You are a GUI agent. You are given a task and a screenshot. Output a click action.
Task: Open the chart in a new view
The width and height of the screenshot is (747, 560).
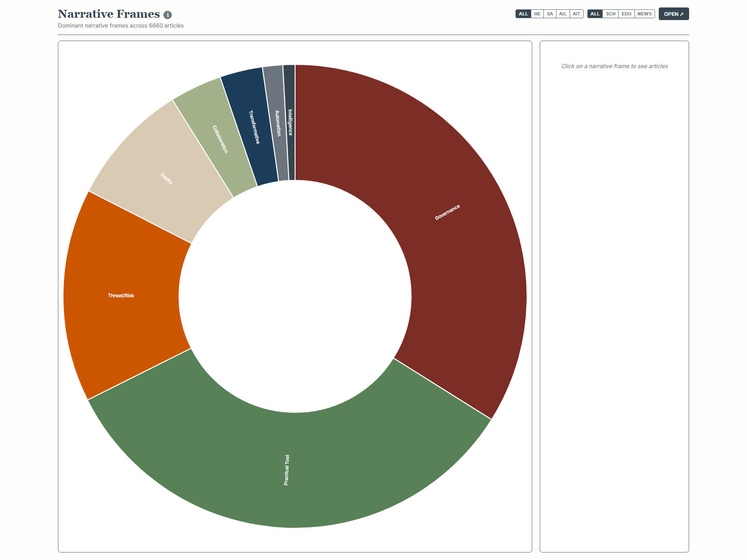pyautogui.click(x=673, y=14)
